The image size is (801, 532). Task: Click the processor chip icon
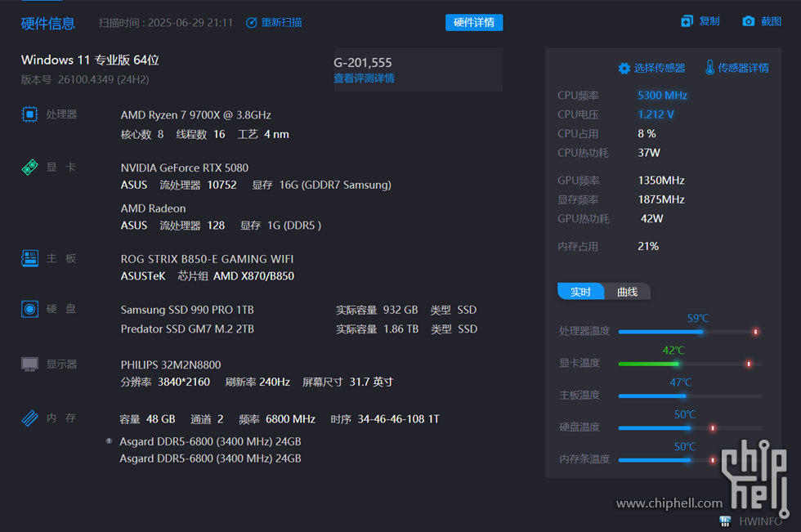pyautogui.click(x=29, y=114)
